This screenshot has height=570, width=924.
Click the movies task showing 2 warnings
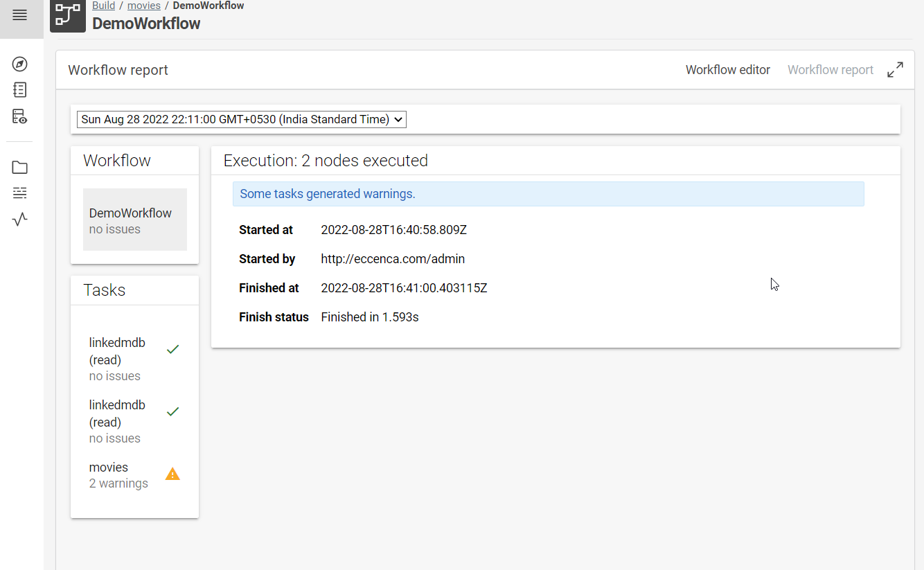tap(118, 474)
